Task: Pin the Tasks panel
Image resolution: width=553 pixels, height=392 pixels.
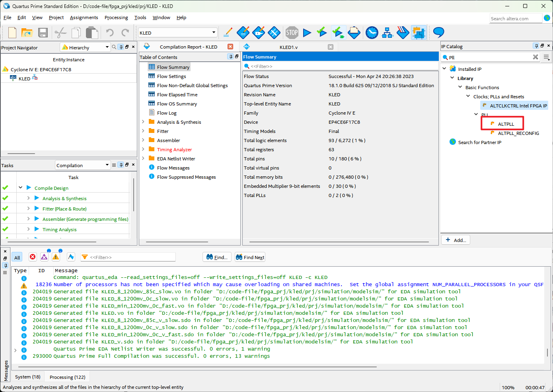Action: 121,165
